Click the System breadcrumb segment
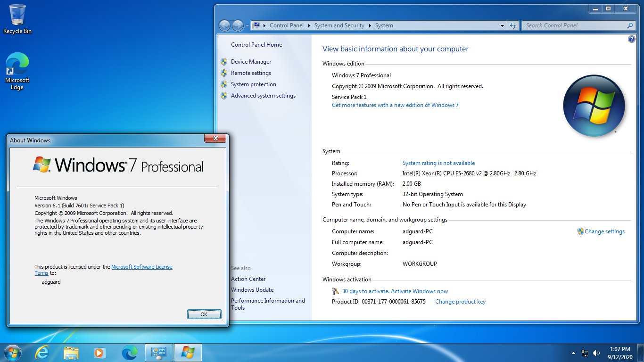The width and height of the screenshot is (644, 362). tap(384, 25)
